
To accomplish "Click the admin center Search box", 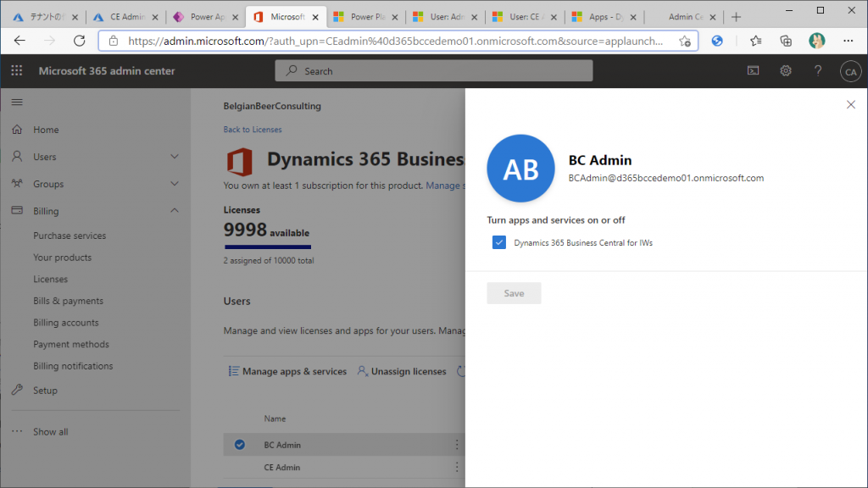I will tap(433, 71).
